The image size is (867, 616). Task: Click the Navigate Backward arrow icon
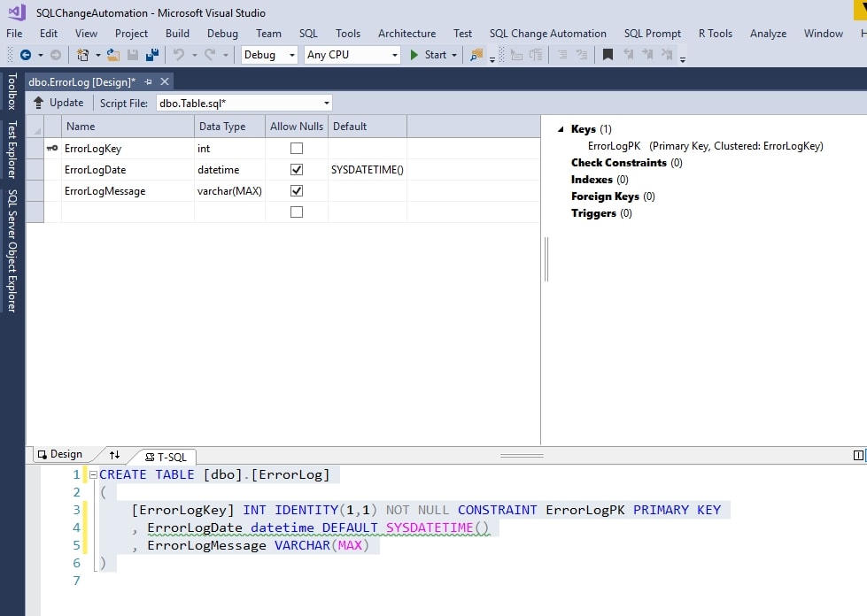click(26, 55)
